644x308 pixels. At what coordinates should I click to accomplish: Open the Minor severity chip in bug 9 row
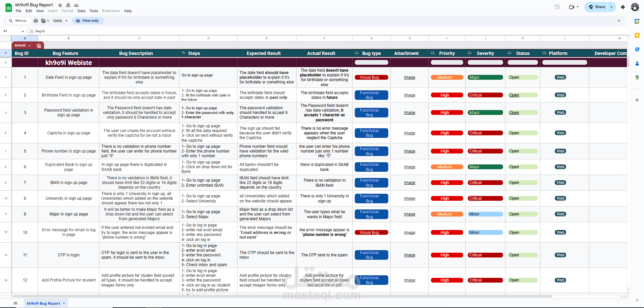click(x=485, y=214)
